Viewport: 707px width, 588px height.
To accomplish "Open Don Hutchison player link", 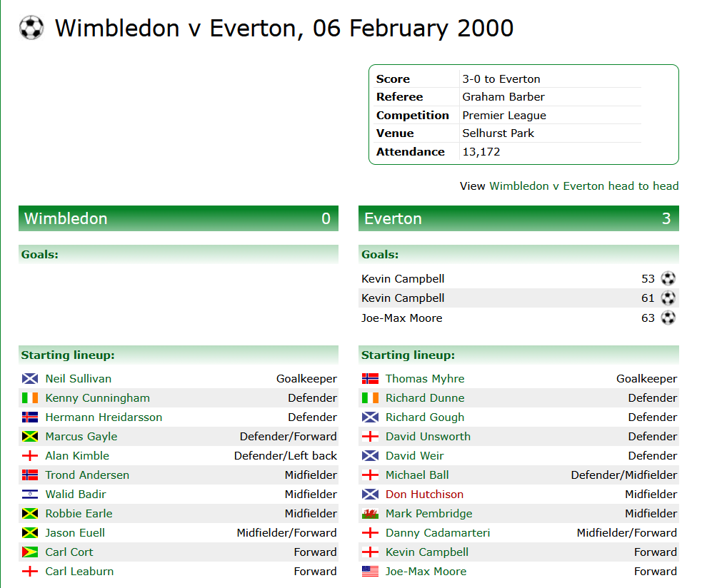I will pos(424,495).
